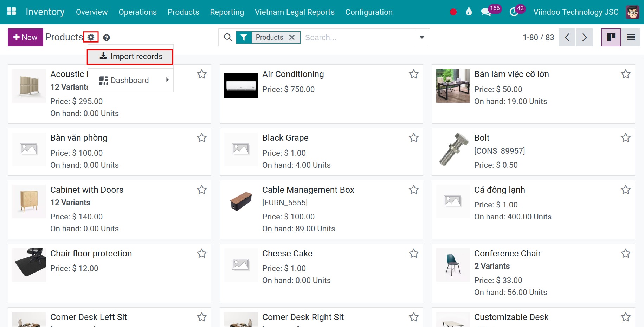Star the Cá đông lạnh product
The width and height of the screenshot is (644, 327).
[x=626, y=190]
